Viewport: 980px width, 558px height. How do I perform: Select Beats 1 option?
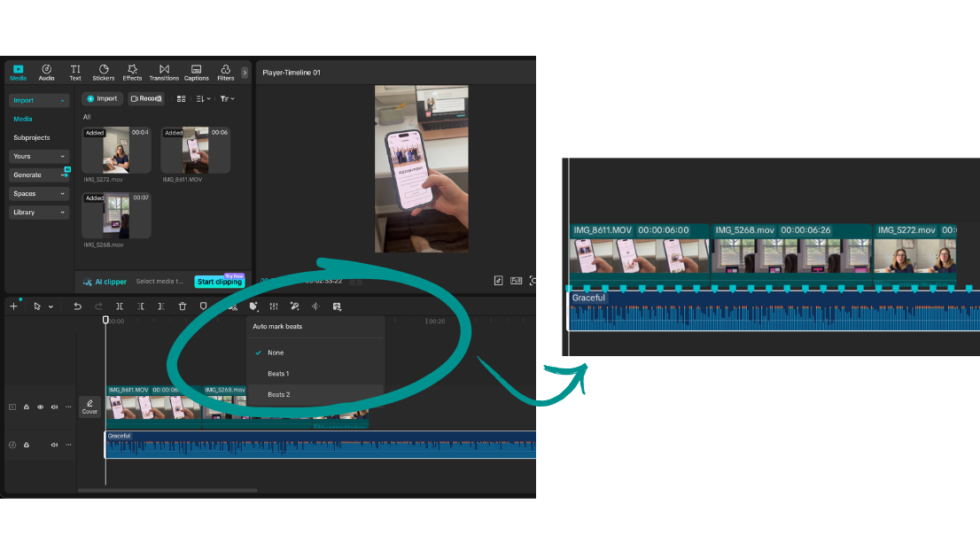tap(315, 374)
